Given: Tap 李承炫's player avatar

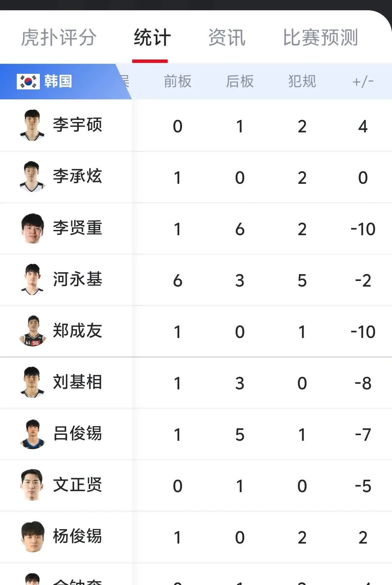Looking at the screenshot, I should click(32, 177).
